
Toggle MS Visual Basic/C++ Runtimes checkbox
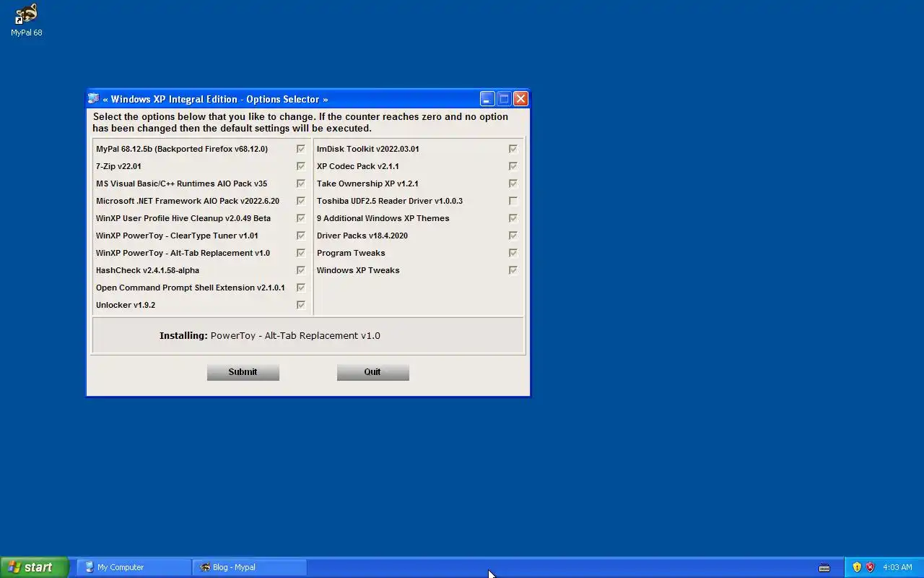click(301, 184)
